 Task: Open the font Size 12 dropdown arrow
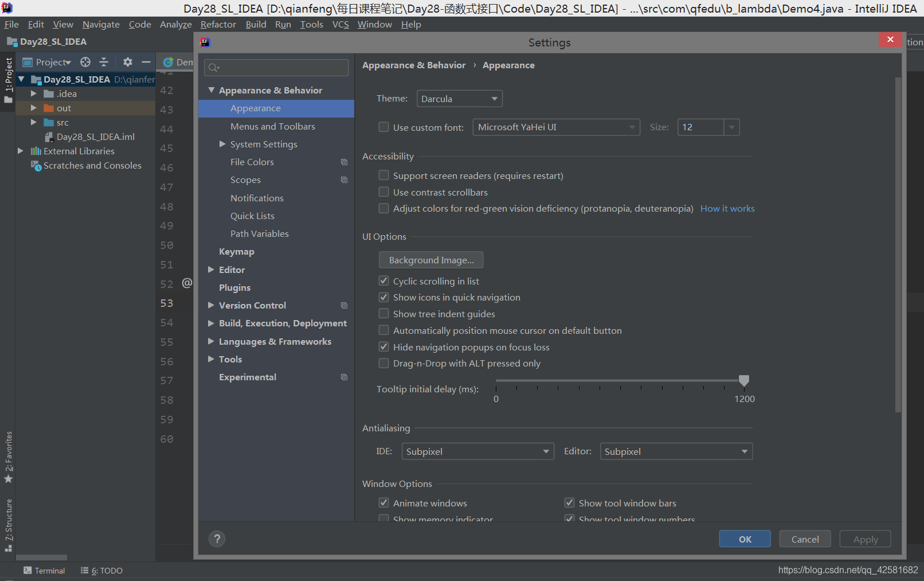pos(731,127)
